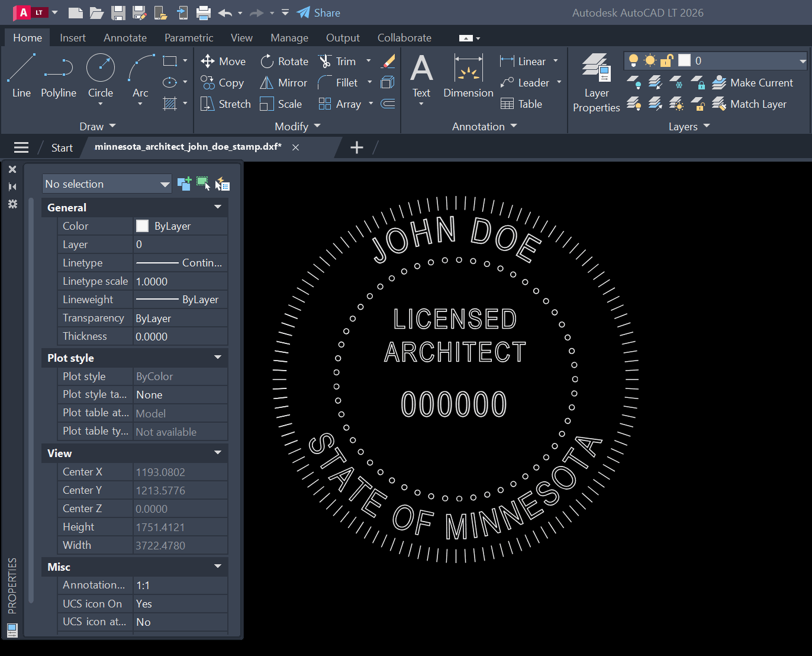Click the Color ByLayer swatch

click(142, 226)
